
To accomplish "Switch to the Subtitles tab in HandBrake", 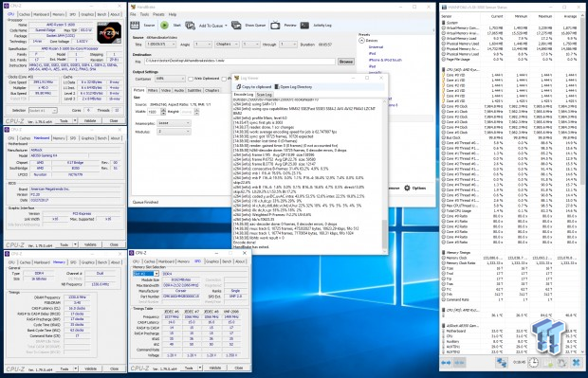I will (194, 90).
